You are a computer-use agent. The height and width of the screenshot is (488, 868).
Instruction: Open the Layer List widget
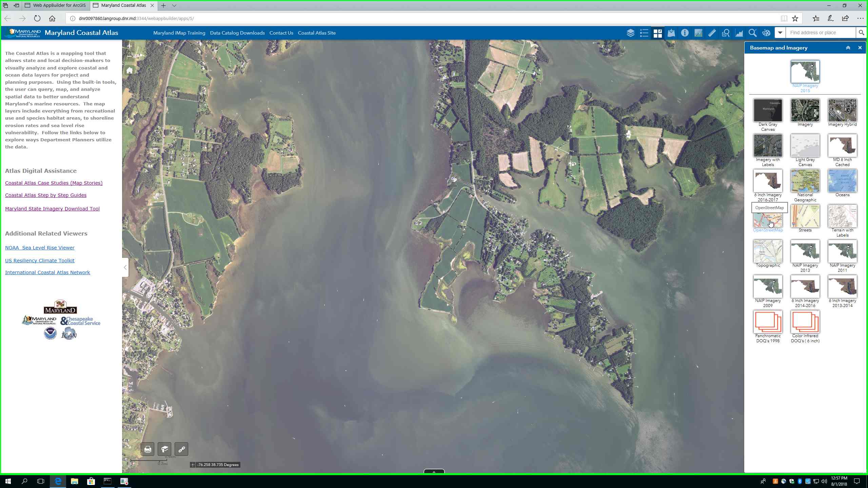pyautogui.click(x=630, y=33)
